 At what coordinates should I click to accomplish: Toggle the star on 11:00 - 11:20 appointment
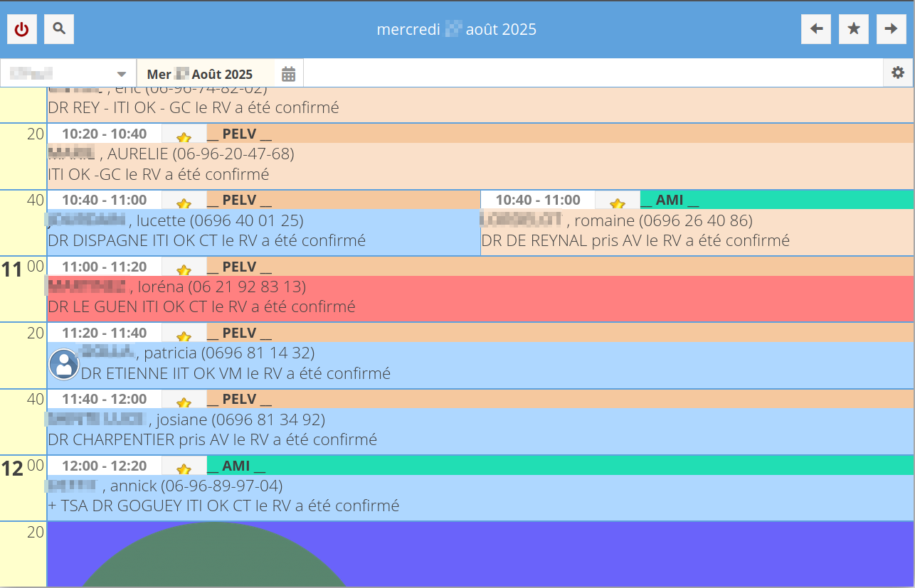point(184,269)
